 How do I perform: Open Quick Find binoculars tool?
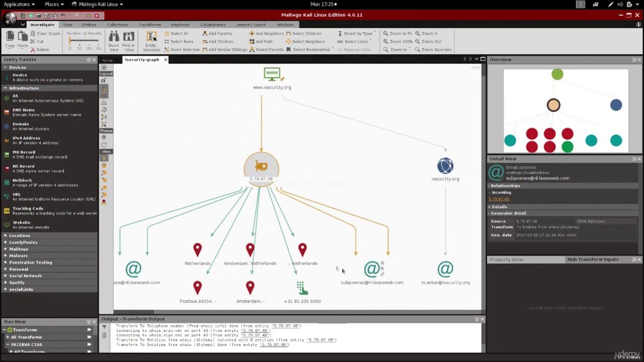[x=114, y=41]
